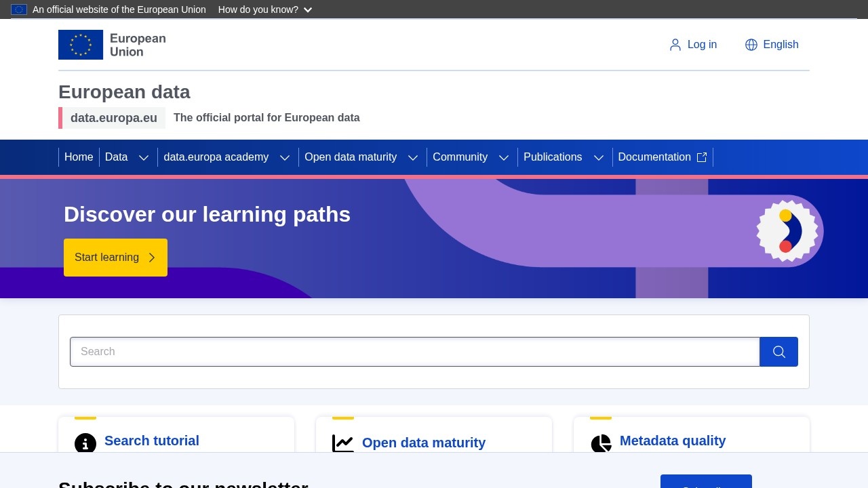
Task: Expand the Open data maturity submenu chevron
Action: pos(413,157)
